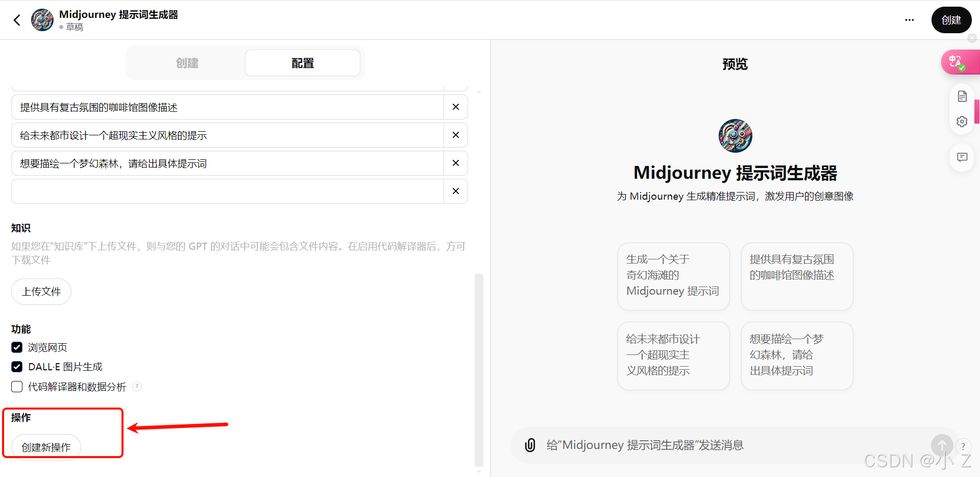This screenshot has width=980, height=477.
Task: Go back using the left arrow
Action: [x=17, y=20]
